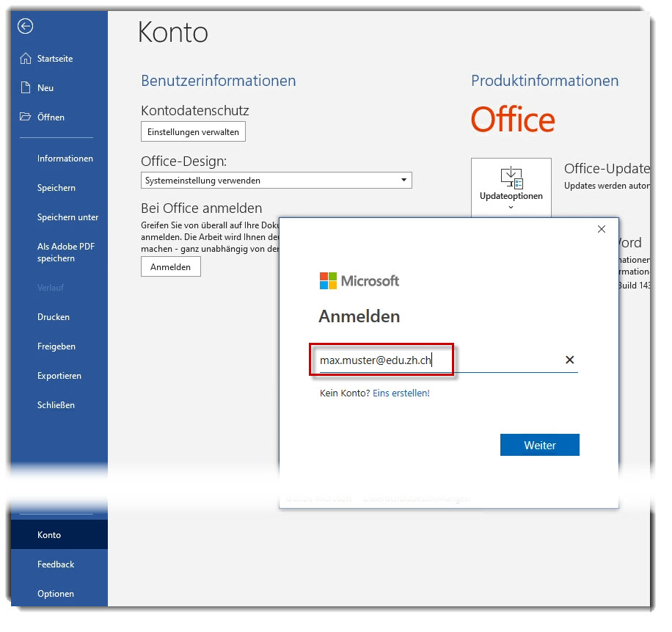Screen dimensions: 672x632
Task: Click the Einstellungen verwalten button
Action: tap(193, 132)
